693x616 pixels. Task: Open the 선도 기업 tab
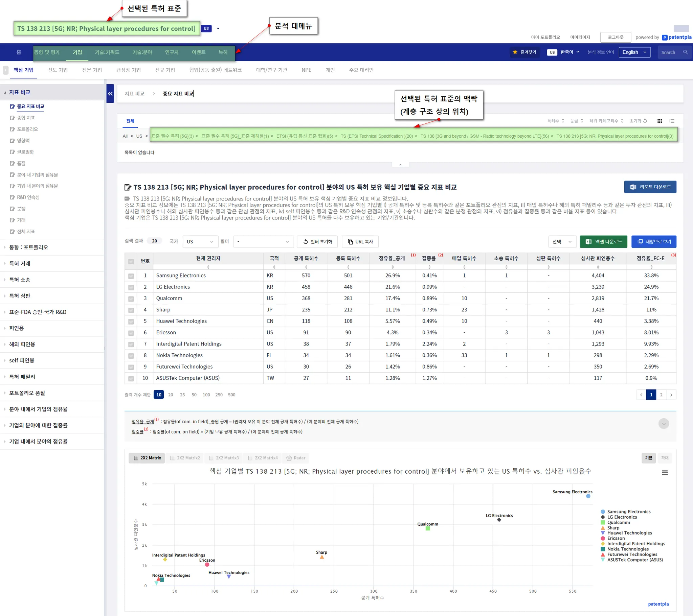pos(58,70)
